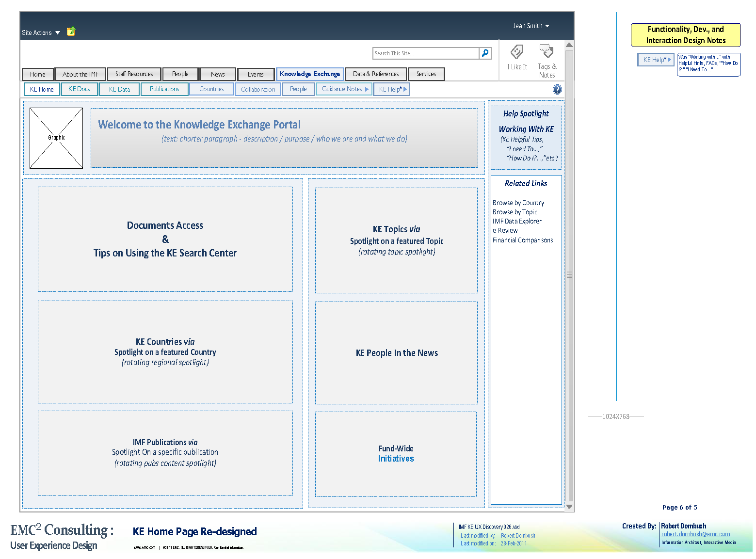
Task: Select the Home top navigation tab
Action: coord(38,74)
